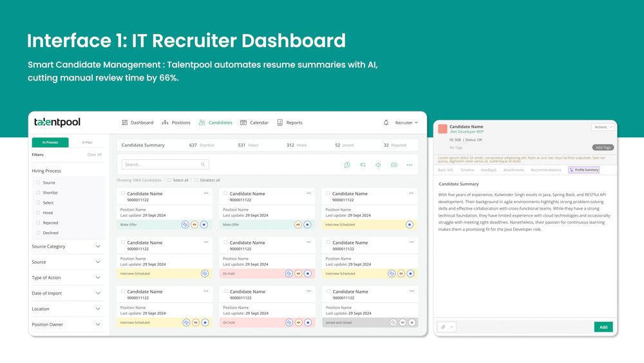Enable the Rejected hiring process filter
This screenshot has height=363, width=644.
coord(39,222)
